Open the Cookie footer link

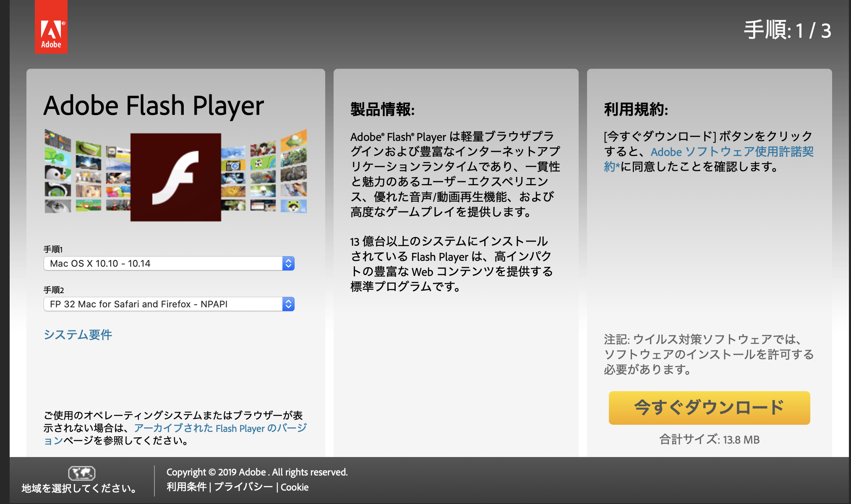point(295,487)
